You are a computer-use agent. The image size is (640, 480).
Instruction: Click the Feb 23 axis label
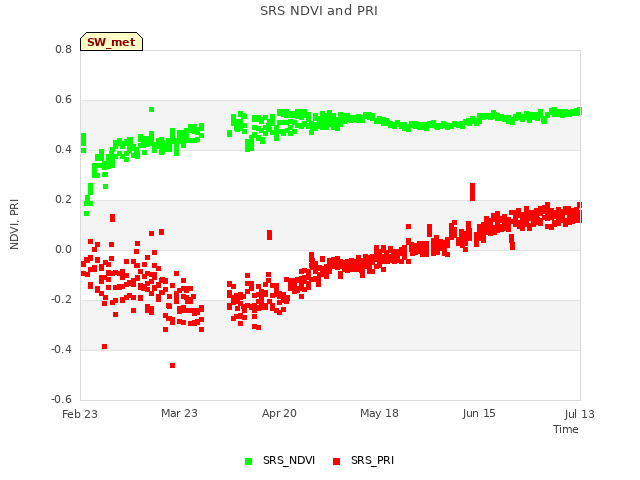(x=80, y=414)
